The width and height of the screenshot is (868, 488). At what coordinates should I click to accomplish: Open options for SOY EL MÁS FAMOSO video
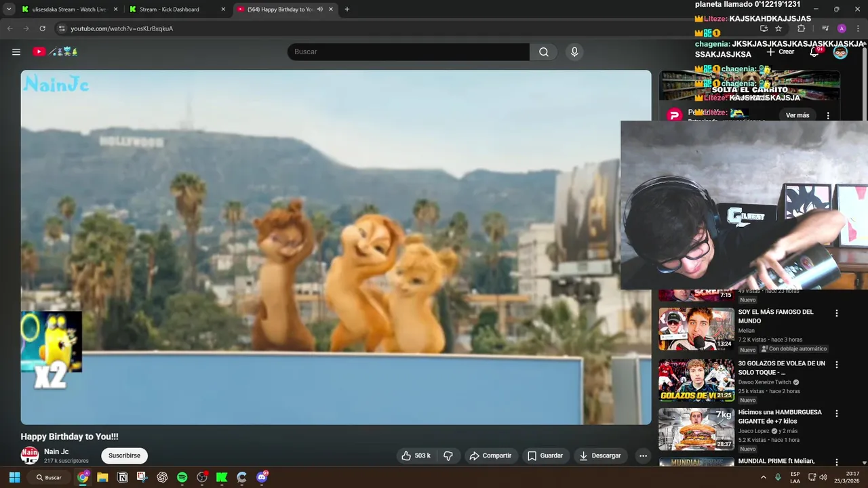pos(836,313)
